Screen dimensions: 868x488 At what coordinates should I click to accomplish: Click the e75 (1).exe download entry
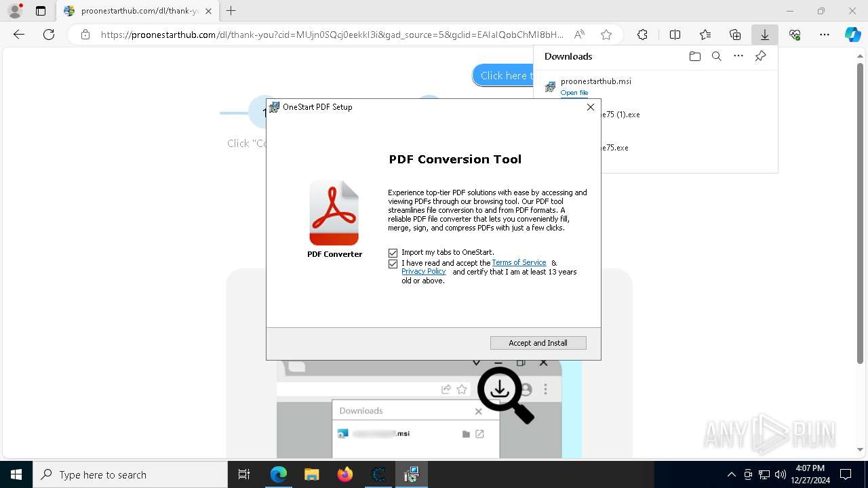tap(620, 115)
